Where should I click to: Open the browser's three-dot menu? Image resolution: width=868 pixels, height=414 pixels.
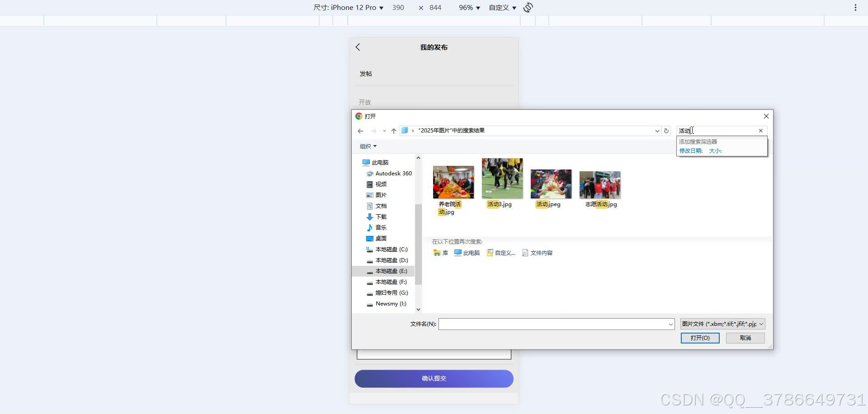pyautogui.click(x=855, y=7)
